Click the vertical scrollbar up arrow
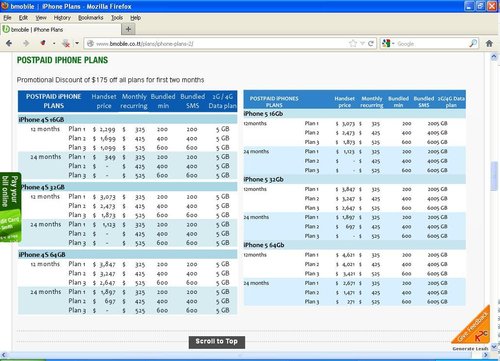Viewport: 500px width, 361px height. tap(494, 57)
